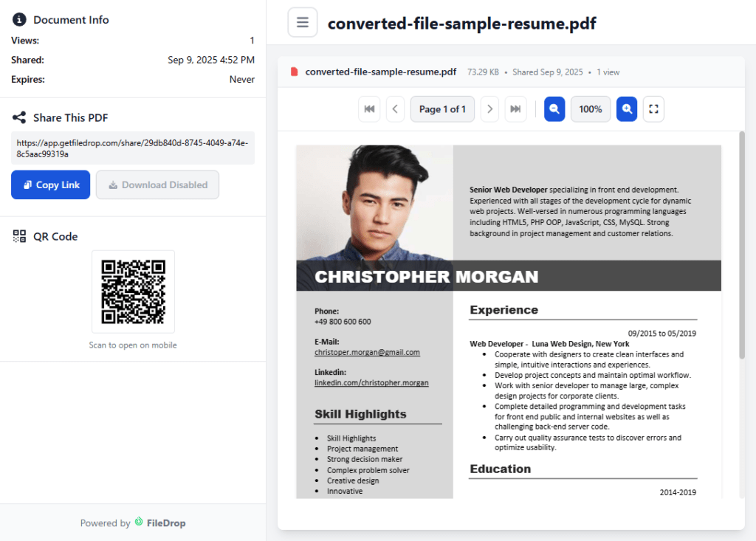Click the Share This PDF icon
Viewport: 756px width, 541px height.
point(19,117)
